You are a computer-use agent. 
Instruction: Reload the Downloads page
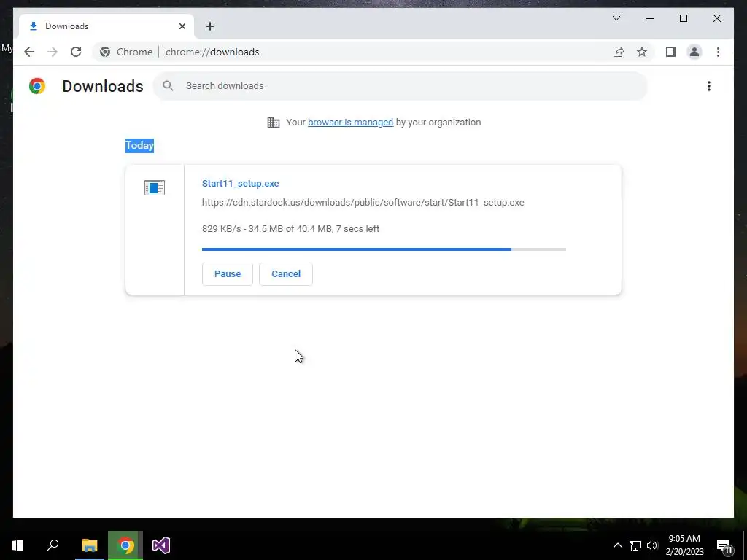coord(76,52)
